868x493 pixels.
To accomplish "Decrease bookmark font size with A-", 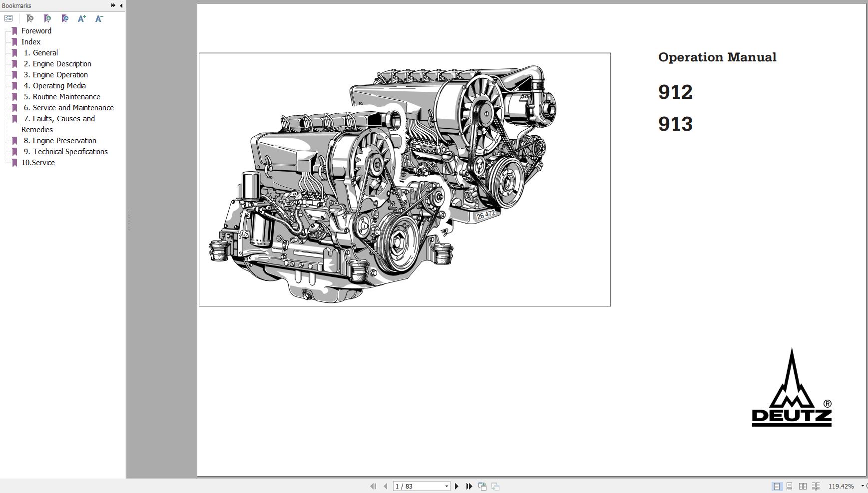I will [99, 18].
